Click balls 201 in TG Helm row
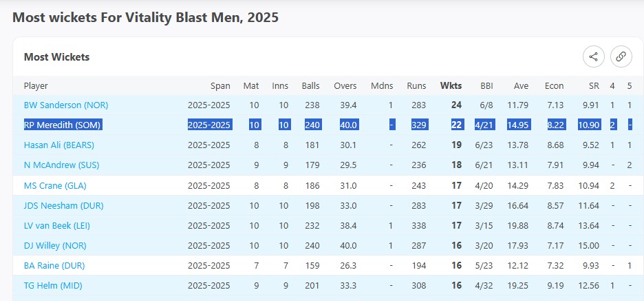Screen dimensions: 644x301 click(x=312, y=285)
